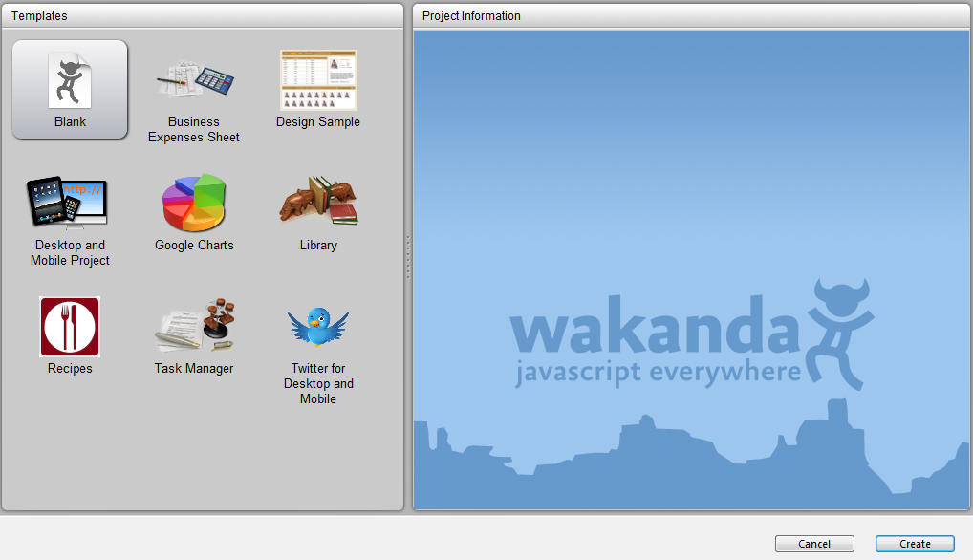Click the "Recipes" label text
The width and height of the screenshot is (973, 560).
point(70,368)
